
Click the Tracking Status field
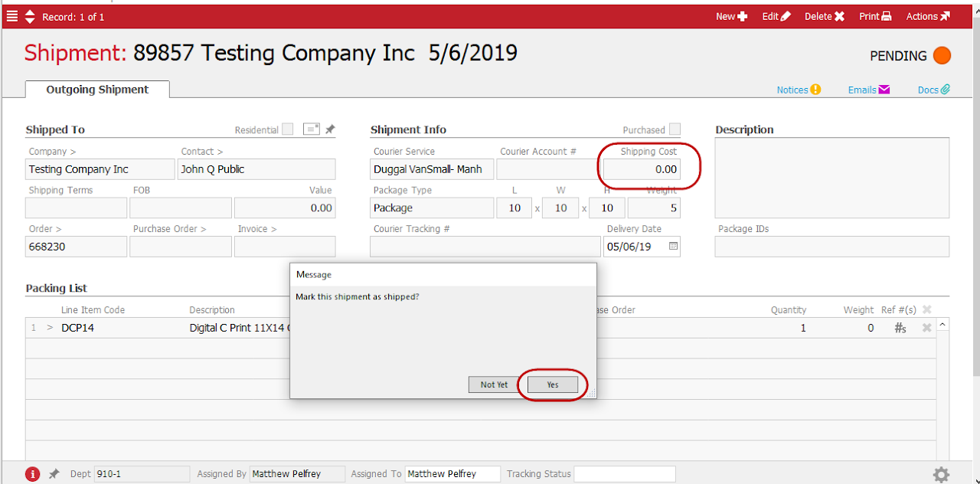pos(625,474)
